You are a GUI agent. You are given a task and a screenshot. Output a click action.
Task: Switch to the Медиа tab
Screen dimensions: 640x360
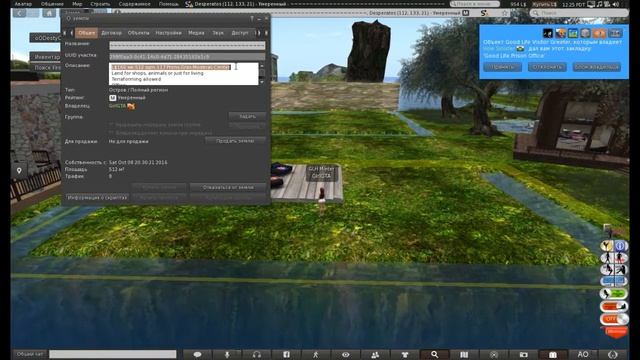click(196, 33)
